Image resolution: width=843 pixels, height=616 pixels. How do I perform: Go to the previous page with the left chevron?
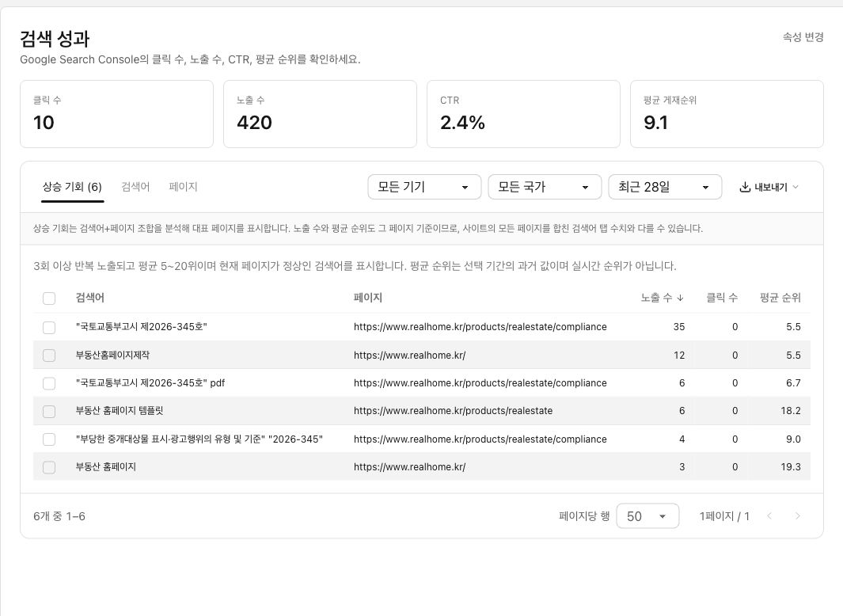769,516
